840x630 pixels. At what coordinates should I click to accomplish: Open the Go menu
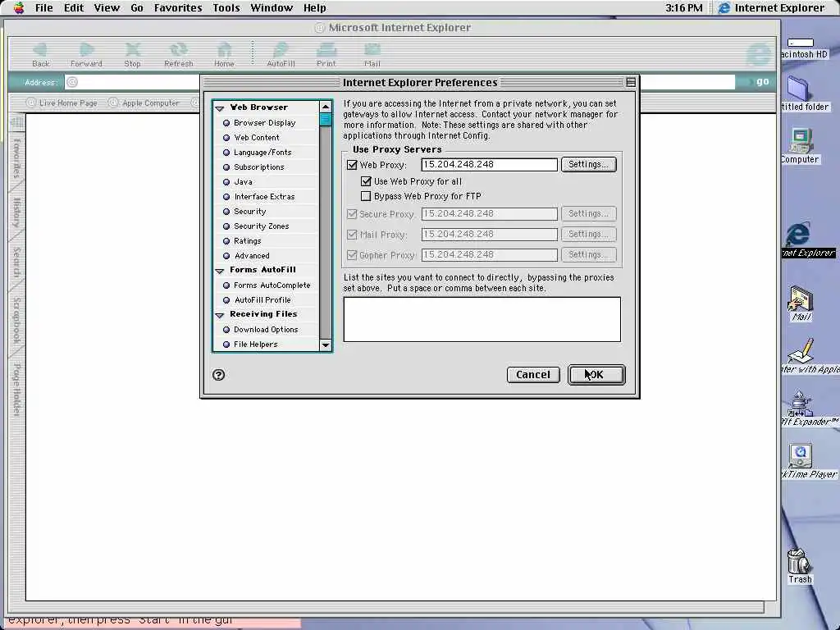(x=137, y=7)
